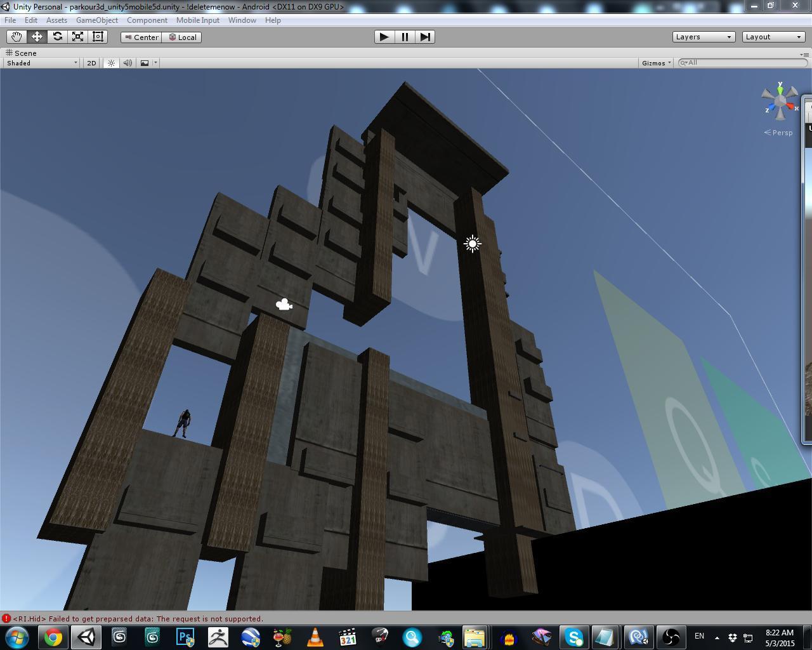Select the Hand pan tool
The image size is (812, 650).
(x=16, y=36)
